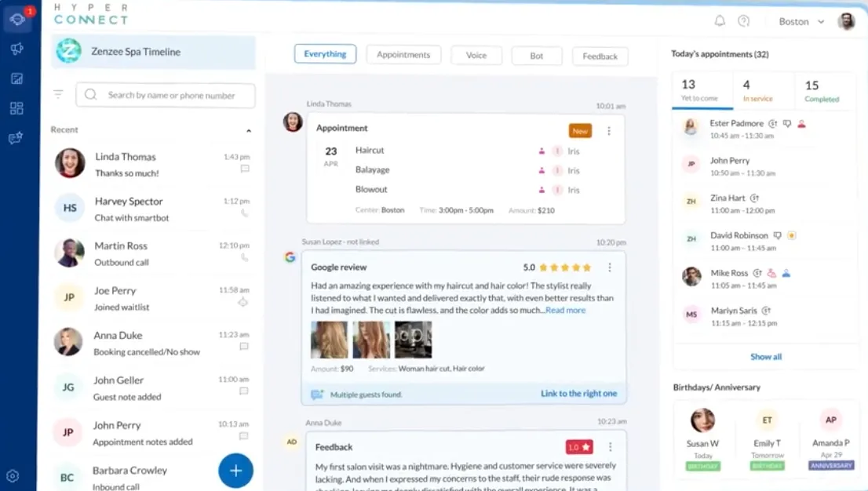868x491 pixels.
Task: Open the reports icon in the left sidebar
Action: (x=16, y=78)
